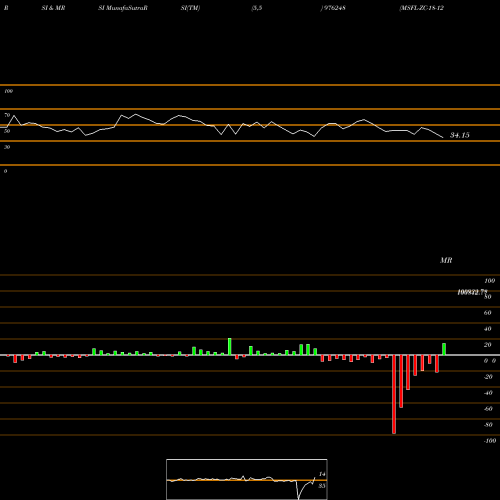Click the 14 label in mini chart
This screenshot has height=500, width=500.
(x=322, y=474)
